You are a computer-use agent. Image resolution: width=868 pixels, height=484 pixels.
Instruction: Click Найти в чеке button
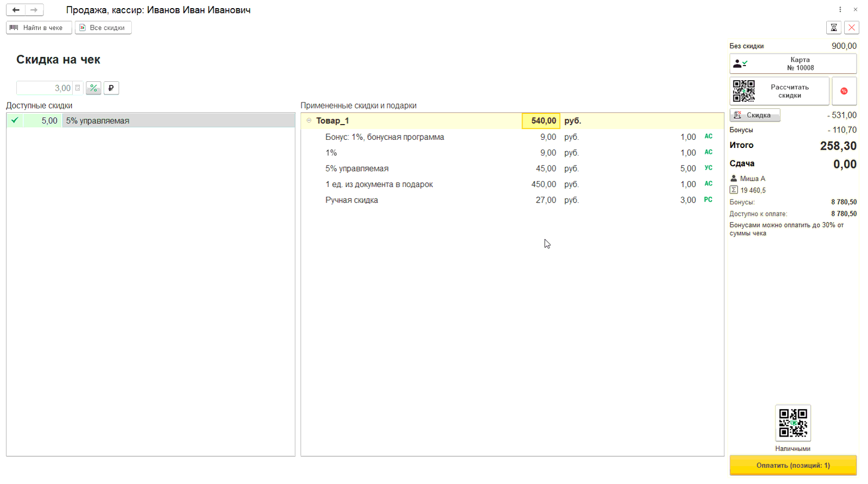[x=39, y=28]
